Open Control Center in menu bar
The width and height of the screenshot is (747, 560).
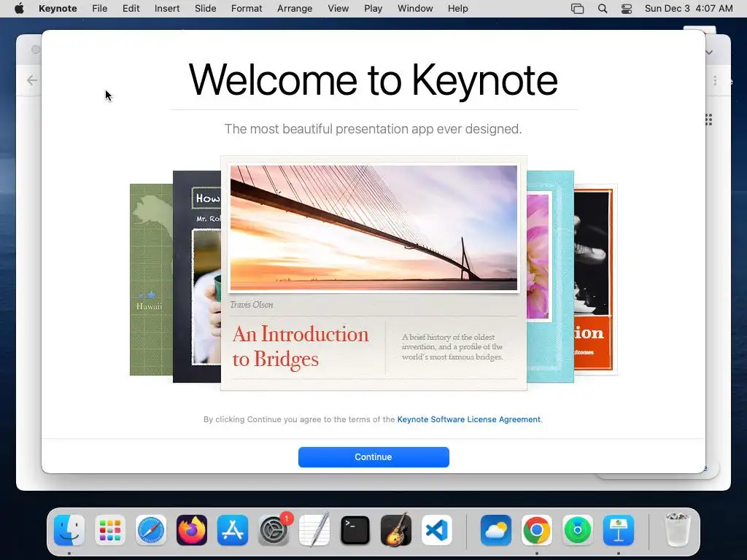click(627, 9)
